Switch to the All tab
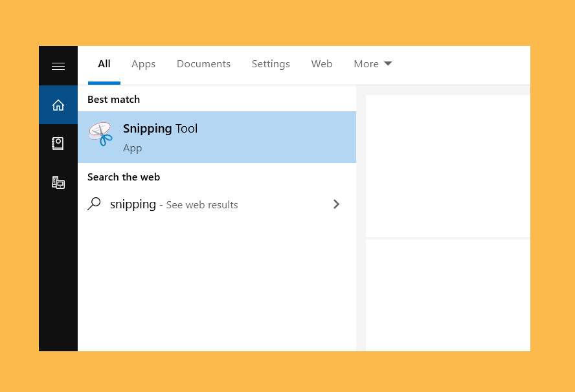Viewport: 575px width, 392px height. [104, 64]
